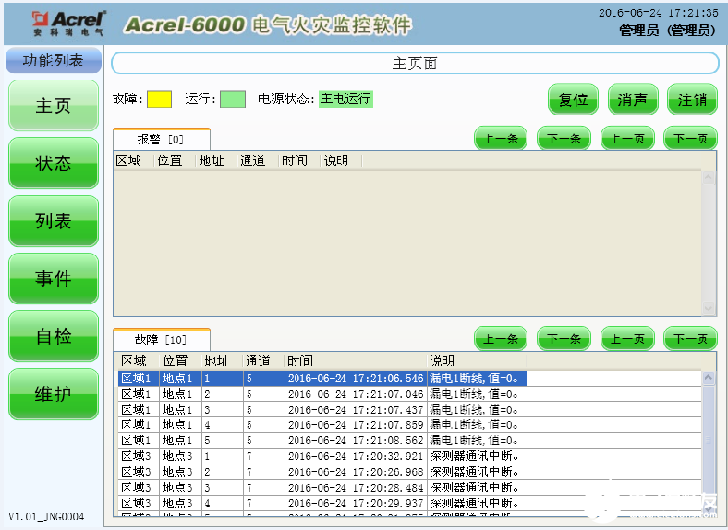The width and height of the screenshot is (728, 530).
Task: Go to 上一页 previous page in fault panel
Action: [627, 340]
